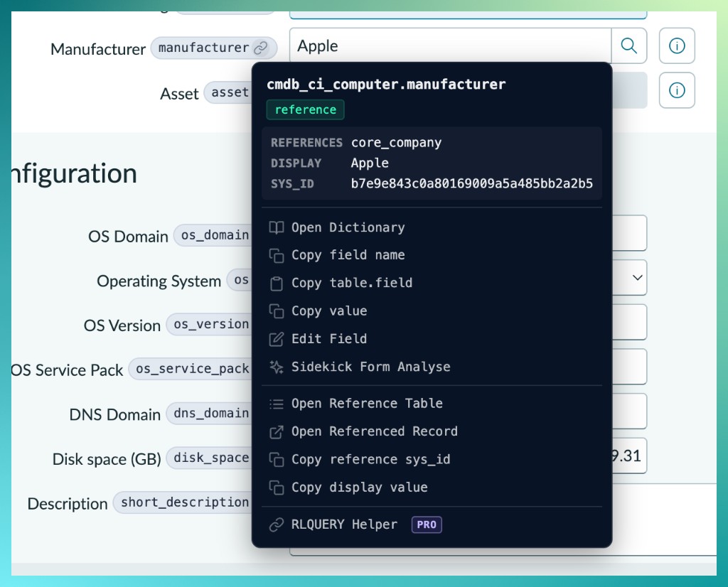The height and width of the screenshot is (587, 728).
Task: Click the pencil icon for Edit Field
Action: (x=277, y=339)
